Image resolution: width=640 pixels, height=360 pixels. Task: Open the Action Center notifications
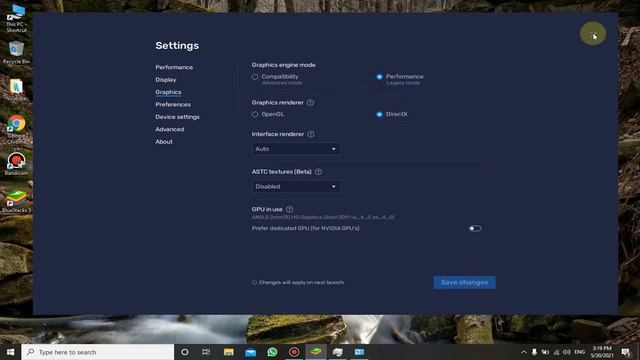coord(626,352)
